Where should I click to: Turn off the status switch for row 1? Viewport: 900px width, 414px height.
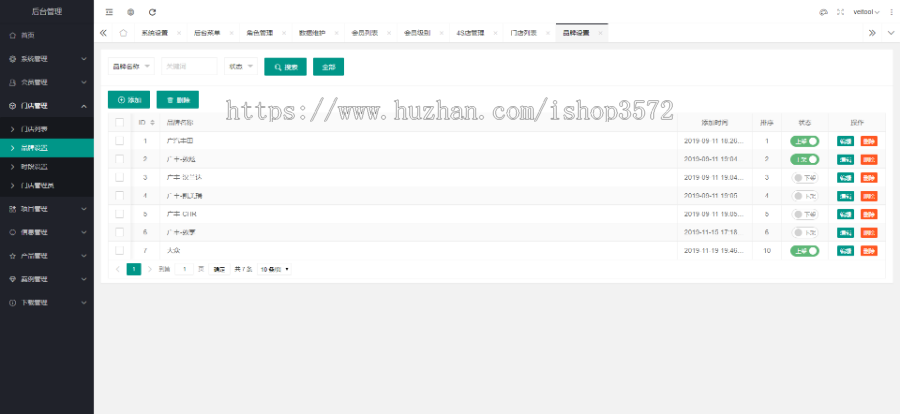(x=804, y=141)
